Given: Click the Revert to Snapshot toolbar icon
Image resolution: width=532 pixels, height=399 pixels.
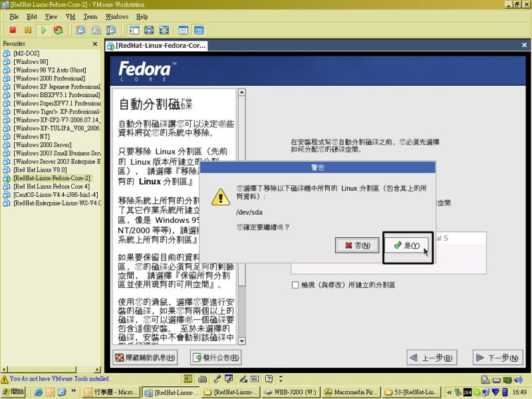Looking at the screenshot, I should [x=96, y=30].
